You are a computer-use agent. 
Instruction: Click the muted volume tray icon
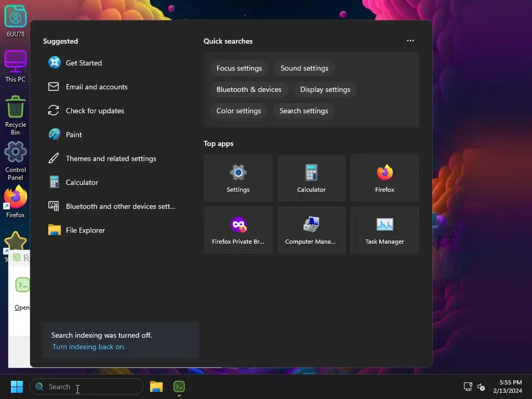pyautogui.click(x=481, y=387)
